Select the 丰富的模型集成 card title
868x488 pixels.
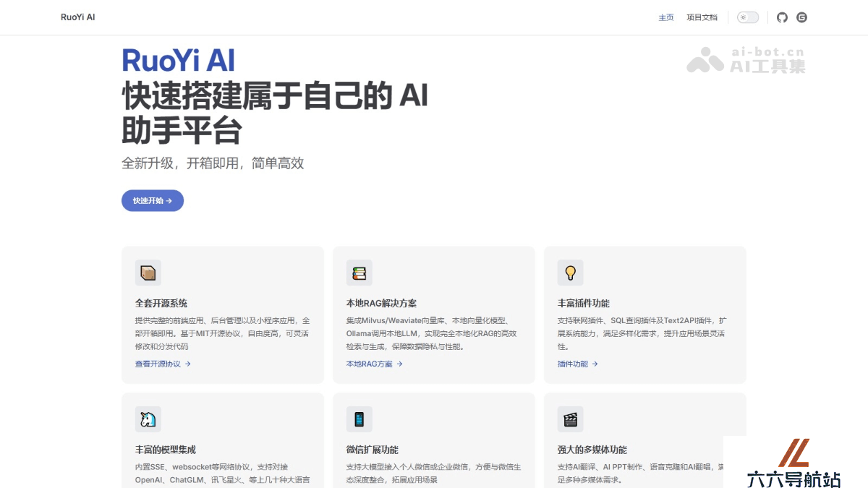166,449
